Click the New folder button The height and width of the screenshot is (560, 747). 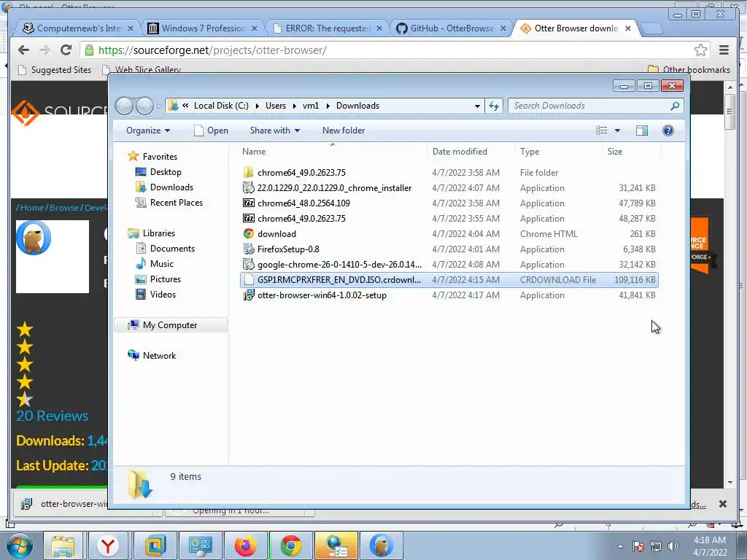(344, 131)
